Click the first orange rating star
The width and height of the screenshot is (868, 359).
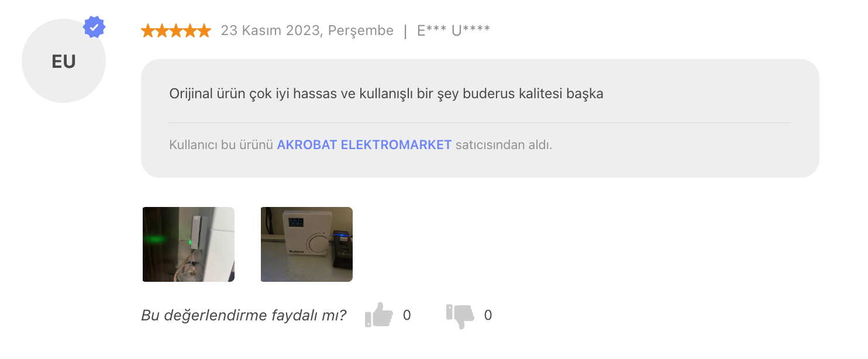pos(148,31)
